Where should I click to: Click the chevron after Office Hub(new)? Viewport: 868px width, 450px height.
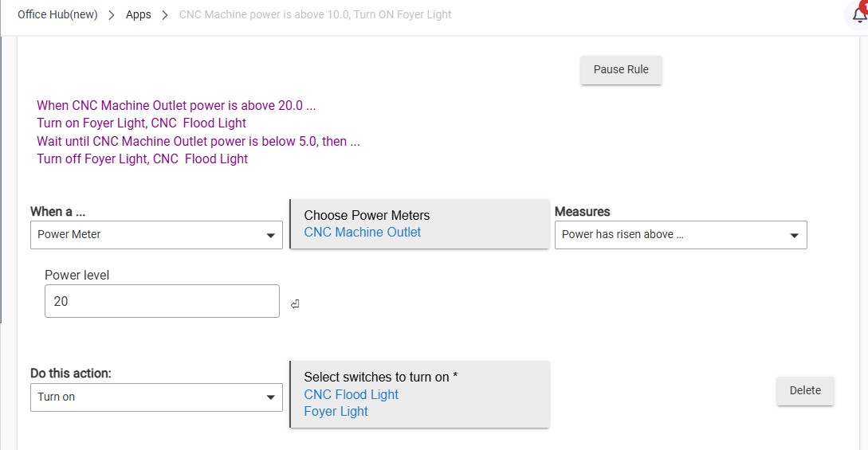click(112, 15)
